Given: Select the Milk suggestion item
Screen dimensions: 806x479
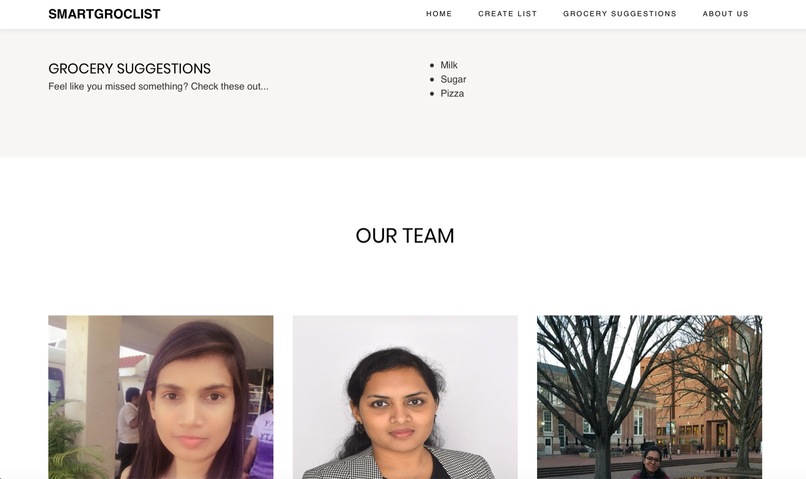Looking at the screenshot, I should point(449,65).
